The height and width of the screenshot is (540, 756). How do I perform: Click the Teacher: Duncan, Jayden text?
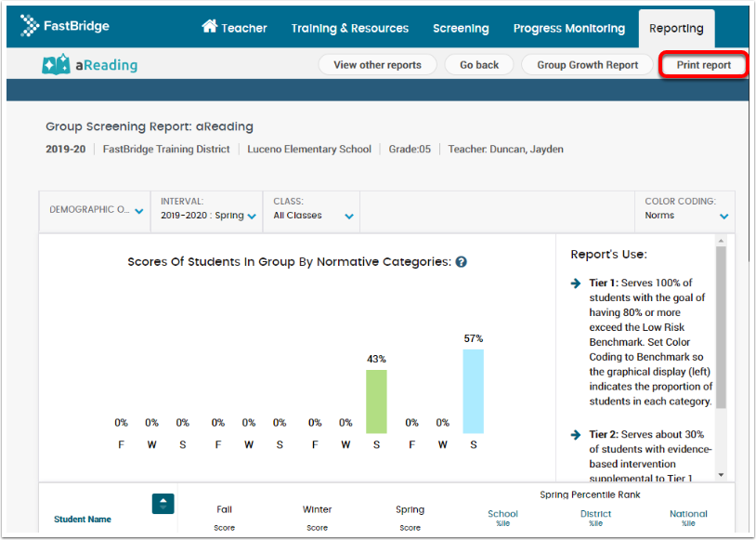pyautogui.click(x=506, y=149)
